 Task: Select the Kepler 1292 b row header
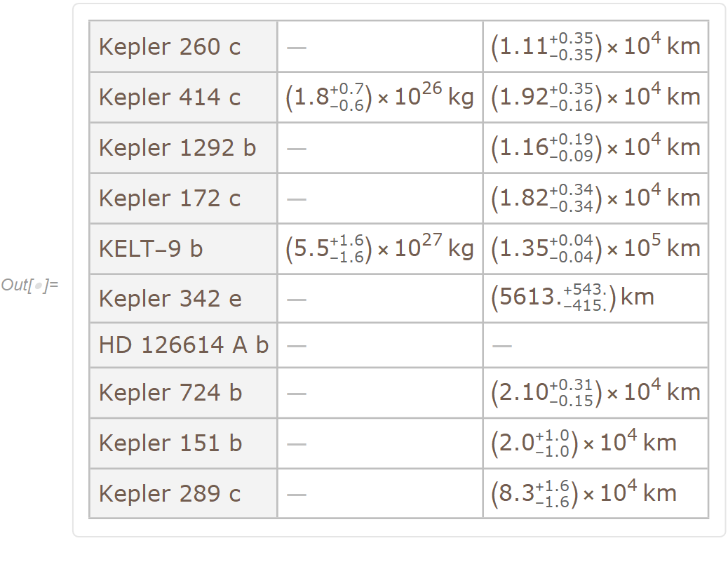pos(177,148)
